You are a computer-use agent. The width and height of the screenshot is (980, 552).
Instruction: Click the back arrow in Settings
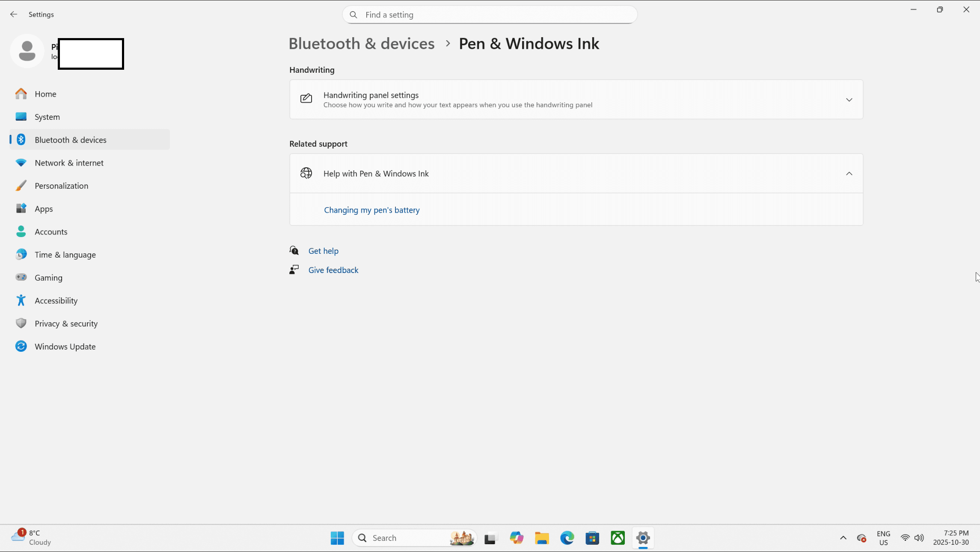click(14, 15)
